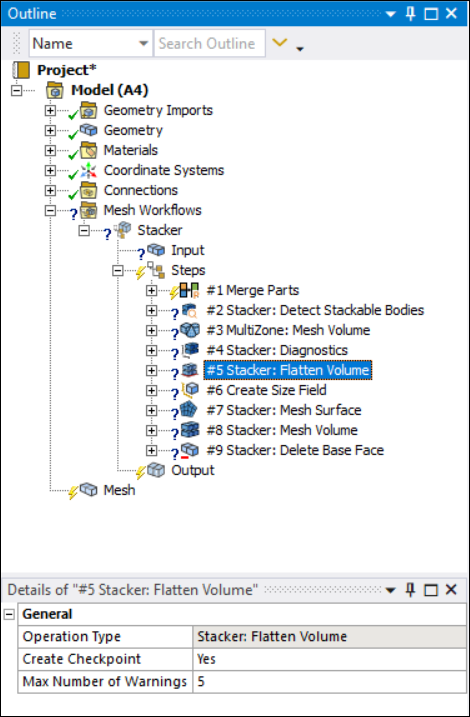This screenshot has height=717, width=470.
Task: Expand the Geometry node
Action: 50,130
